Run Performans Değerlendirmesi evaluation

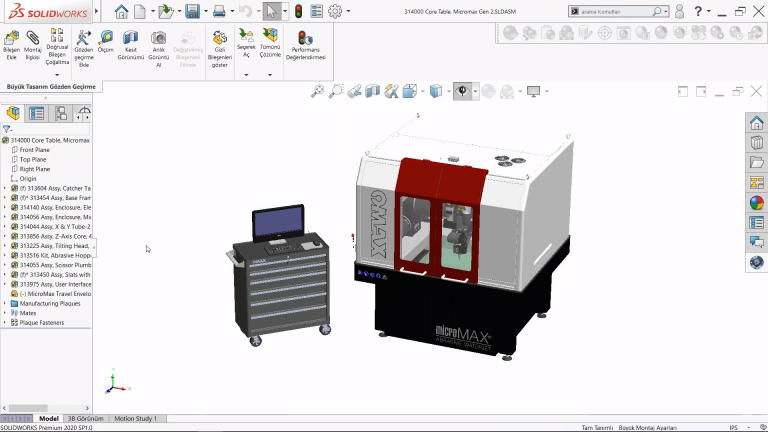[x=307, y=38]
